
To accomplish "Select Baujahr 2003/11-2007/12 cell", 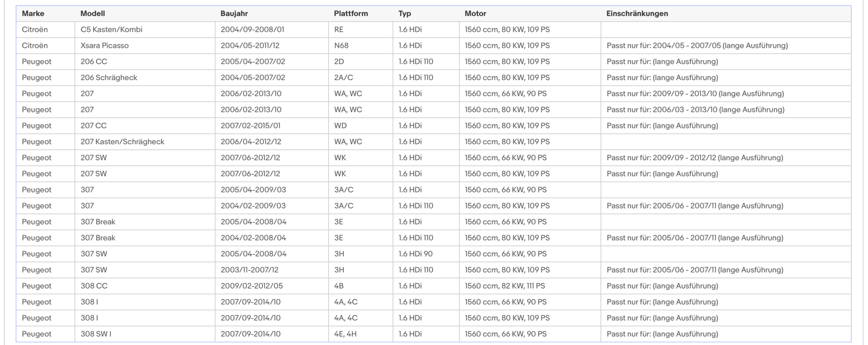I will pyautogui.click(x=272, y=270).
